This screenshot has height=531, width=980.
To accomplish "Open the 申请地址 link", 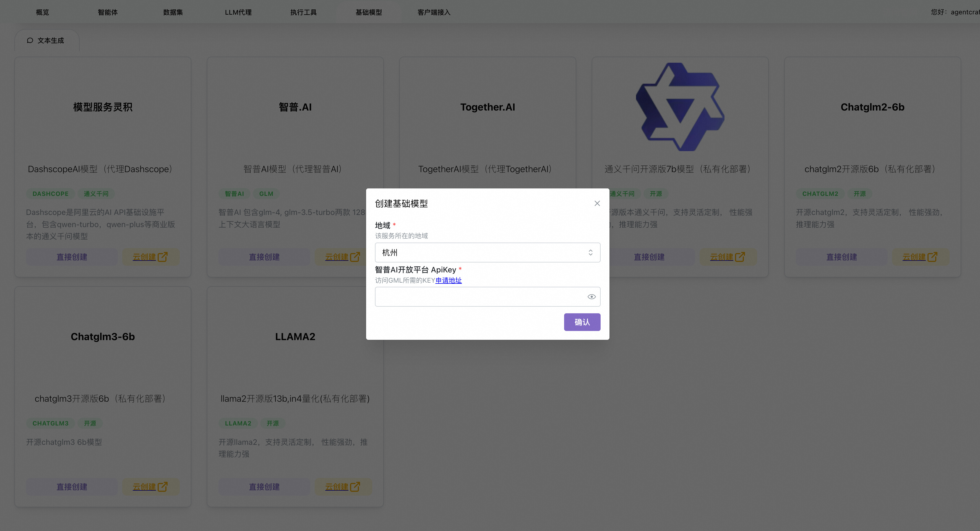I will point(448,280).
